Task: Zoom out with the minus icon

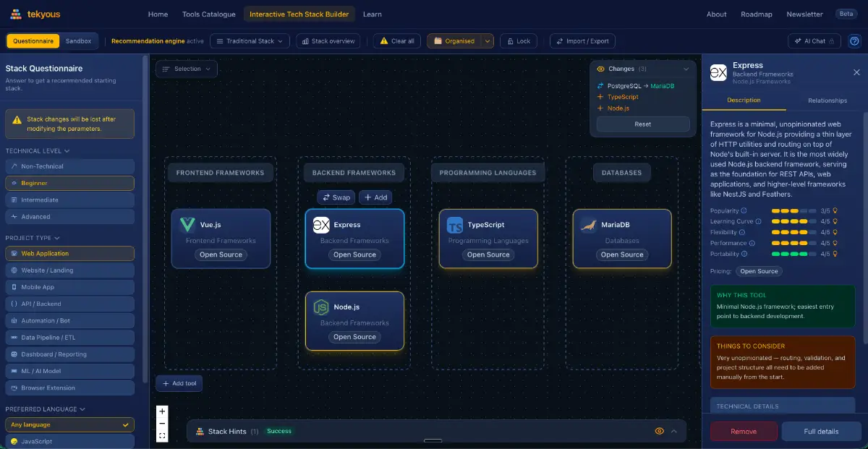Action: [x=162, y=424]
